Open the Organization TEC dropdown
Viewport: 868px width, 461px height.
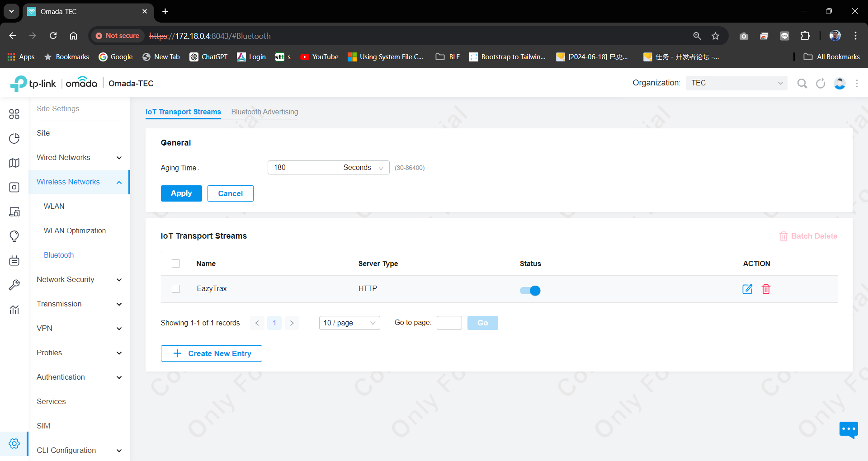pyautogui.click(x=736, y=83)
